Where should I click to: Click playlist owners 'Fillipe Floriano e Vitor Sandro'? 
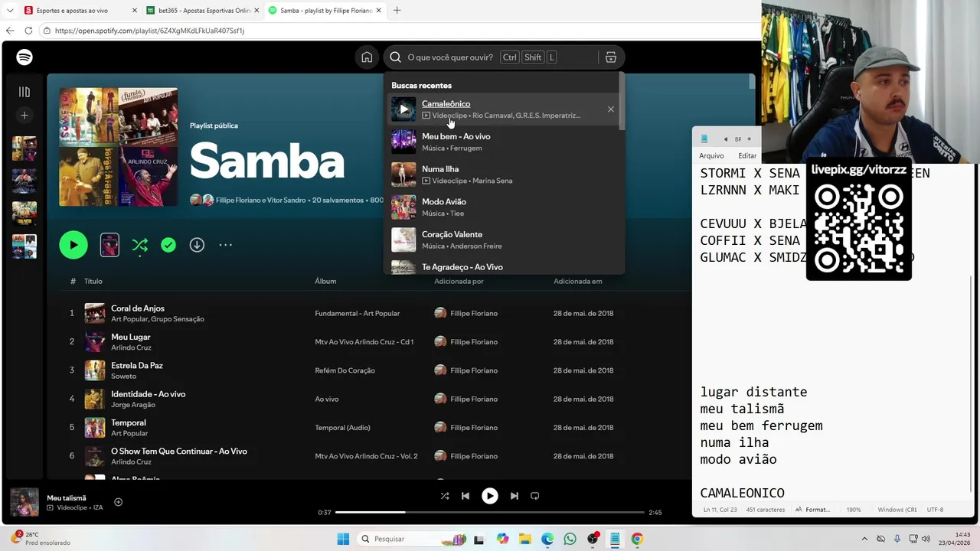tap(261, 201)
